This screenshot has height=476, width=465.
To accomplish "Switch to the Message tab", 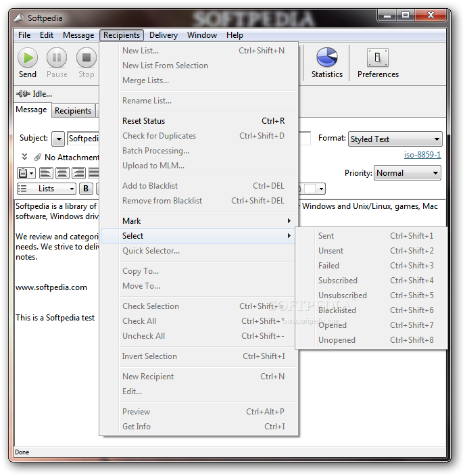I will pos(31,110).
